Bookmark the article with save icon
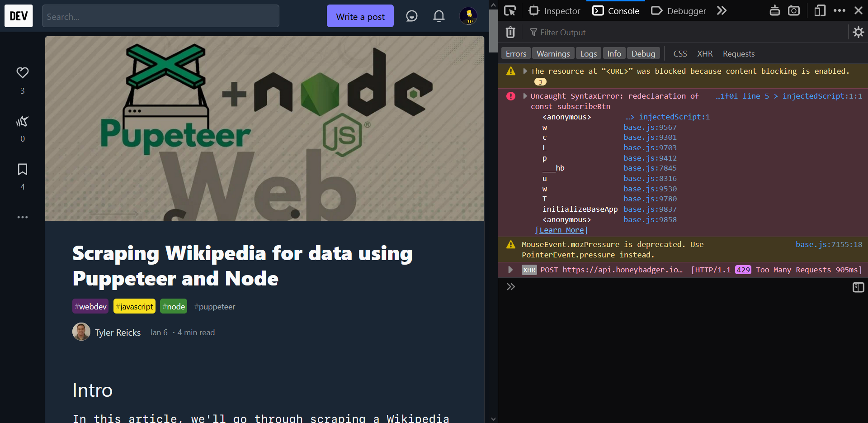Image resolution: width=868 pixels, height=423 pixels. pyautogui.click(x=23, y=169)
